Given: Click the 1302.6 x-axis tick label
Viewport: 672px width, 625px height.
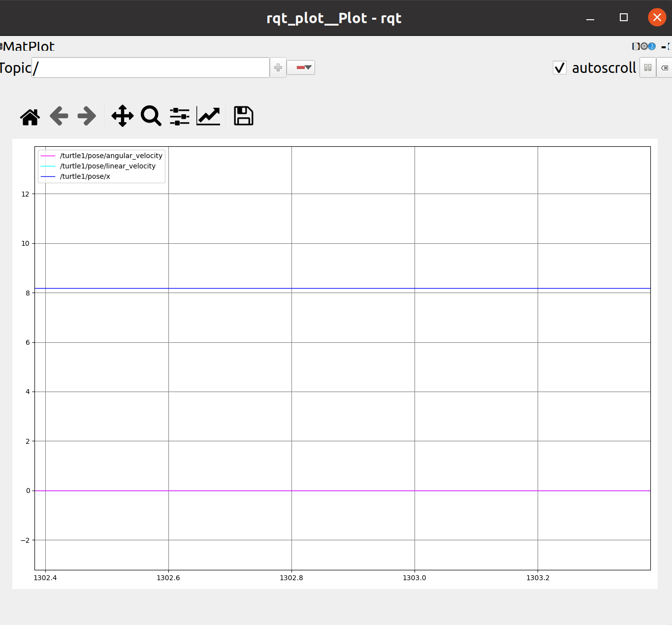Looking at the screenshot, I should coord(168,578).
